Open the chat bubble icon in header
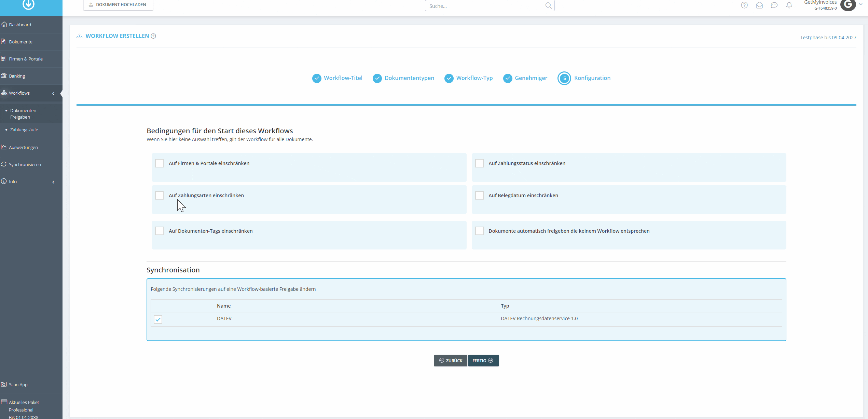868x419 pixels. (774, 5)
